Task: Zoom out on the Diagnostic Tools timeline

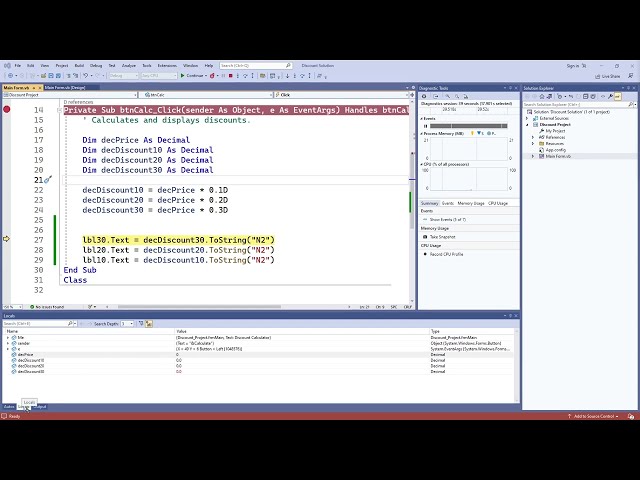Action: pos(457,96)
